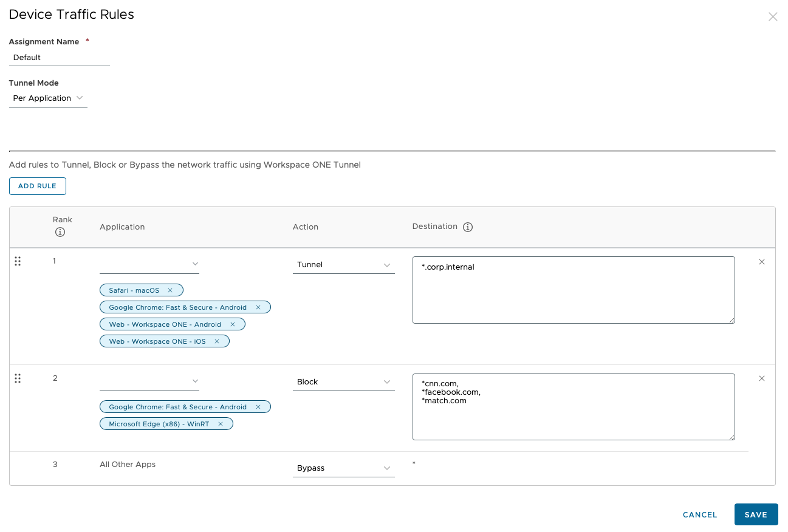Image resolution: width=788 pixels, height=532 pixels.
Task: Expand the rule 1 Application dropdown
Action: pos(149,264)
